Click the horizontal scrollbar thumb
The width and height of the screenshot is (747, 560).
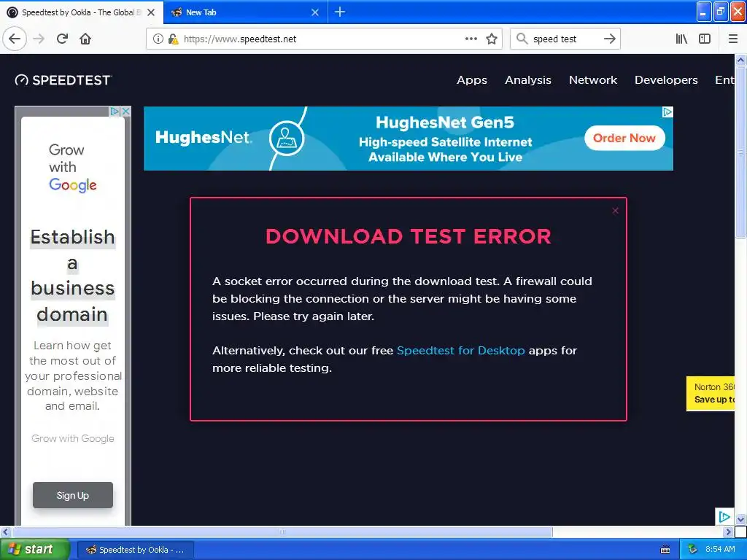point(282,532)
